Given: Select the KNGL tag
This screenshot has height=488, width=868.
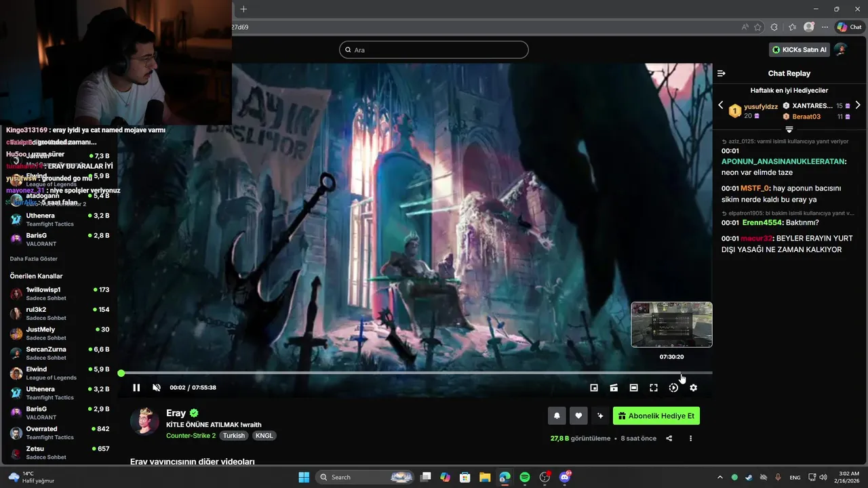Looking at the screenshot, I should (264, 436).
